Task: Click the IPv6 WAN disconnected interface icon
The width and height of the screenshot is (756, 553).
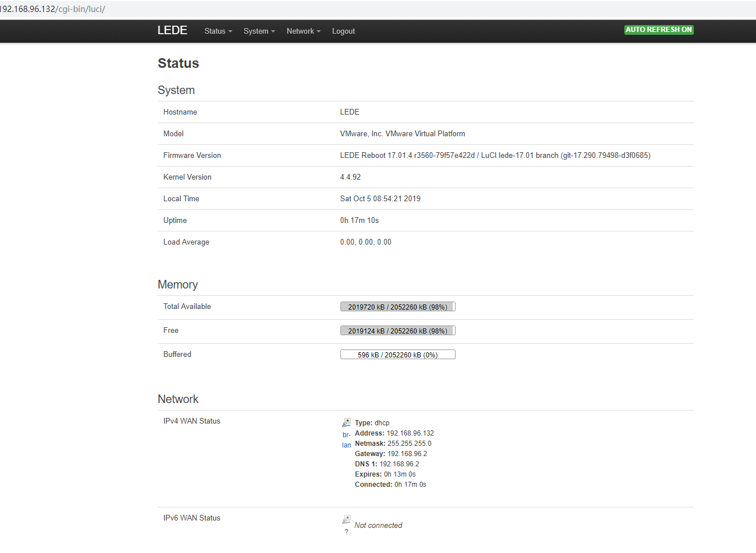Action: click(x=346, y=519)
